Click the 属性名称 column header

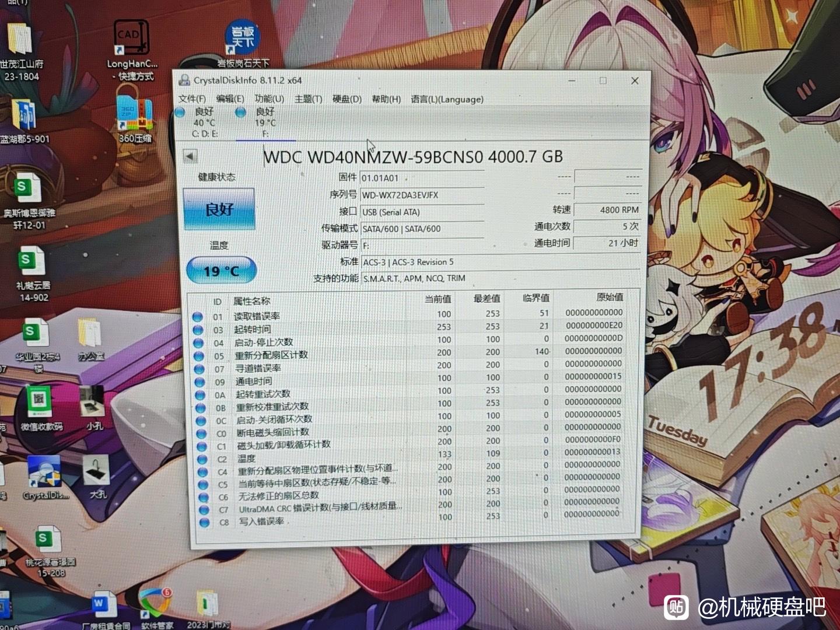pos(251,301)
